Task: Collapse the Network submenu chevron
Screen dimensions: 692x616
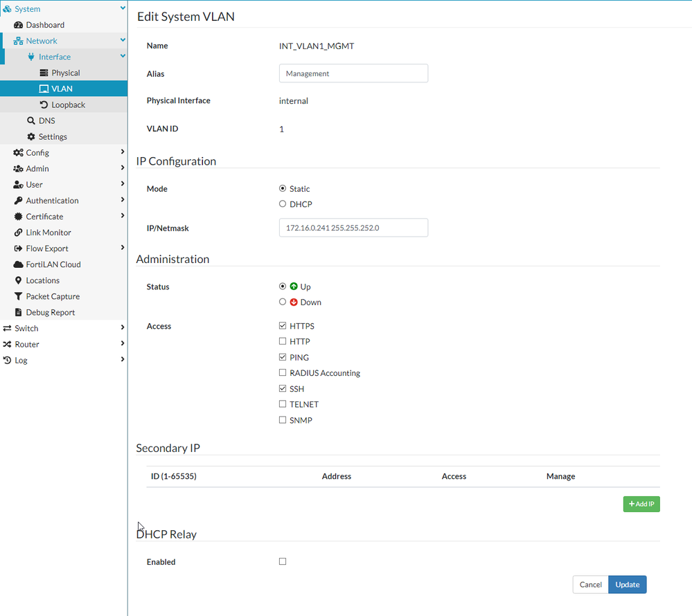Action: click(123, 39)
